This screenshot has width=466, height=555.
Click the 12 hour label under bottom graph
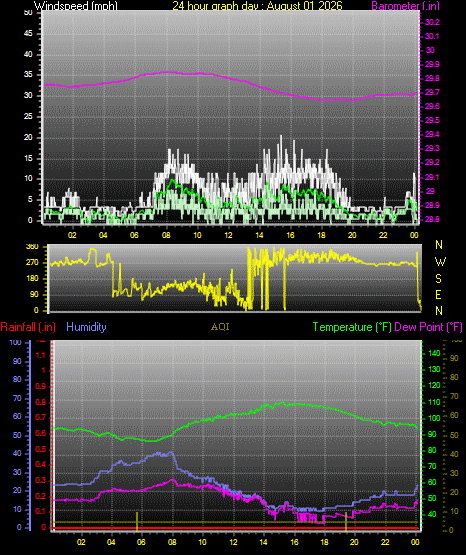tap(233, 542)
